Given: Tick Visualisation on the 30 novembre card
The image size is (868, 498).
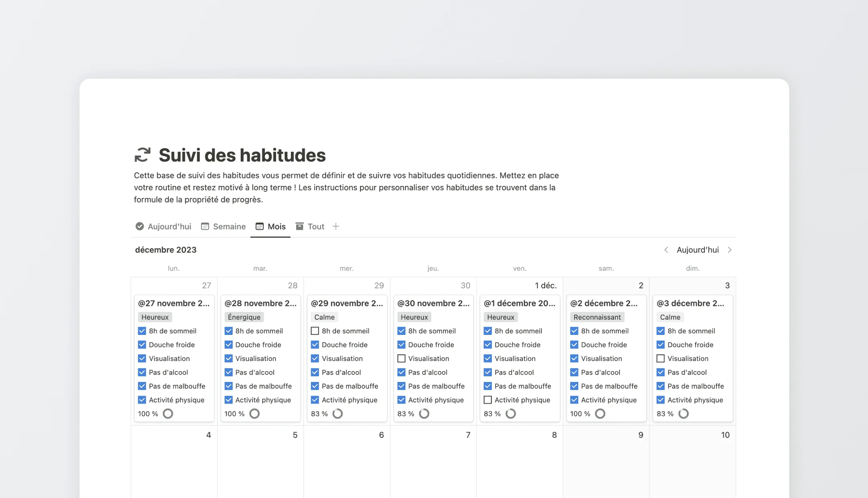Looking at the screenshot, I should (401, 359).
